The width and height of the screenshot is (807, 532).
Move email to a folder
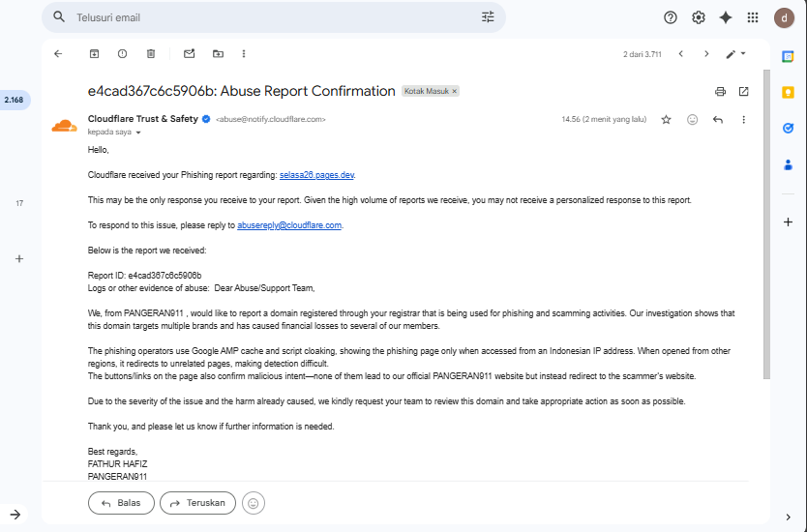(x=219, y=53)
